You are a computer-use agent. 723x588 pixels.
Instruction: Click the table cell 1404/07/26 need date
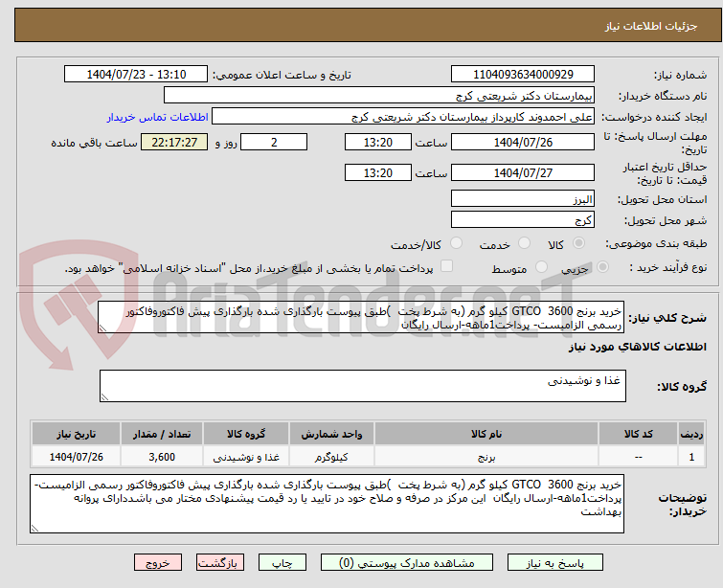click(77, 457)
